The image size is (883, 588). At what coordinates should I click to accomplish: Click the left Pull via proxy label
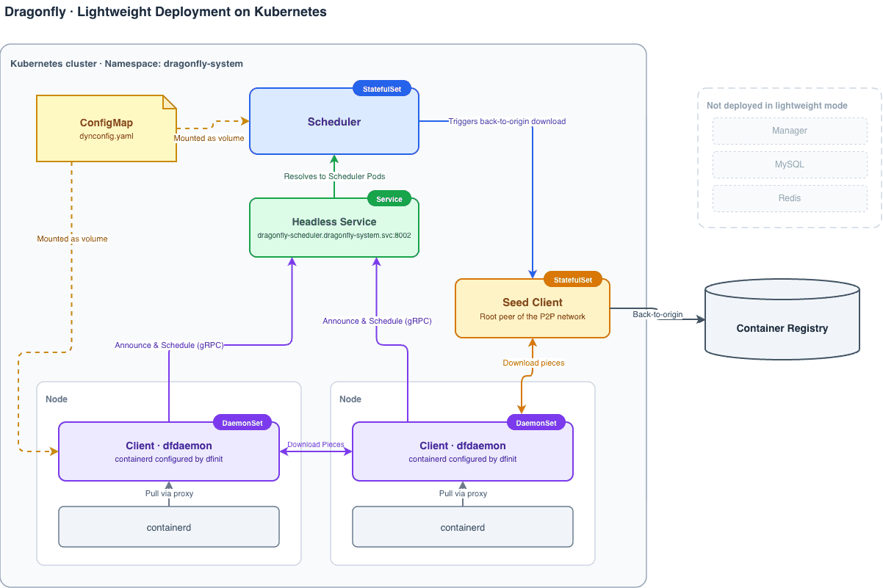169,493
